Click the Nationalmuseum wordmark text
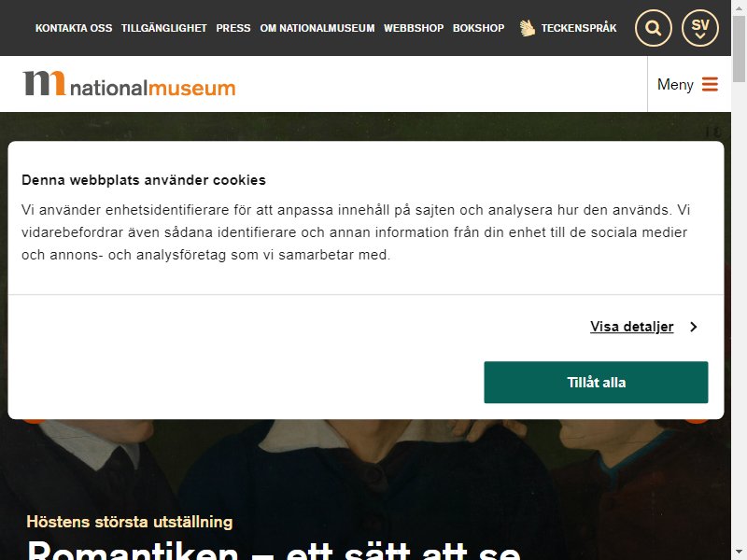Screen dimensions: 747x560 pos(153,88)
